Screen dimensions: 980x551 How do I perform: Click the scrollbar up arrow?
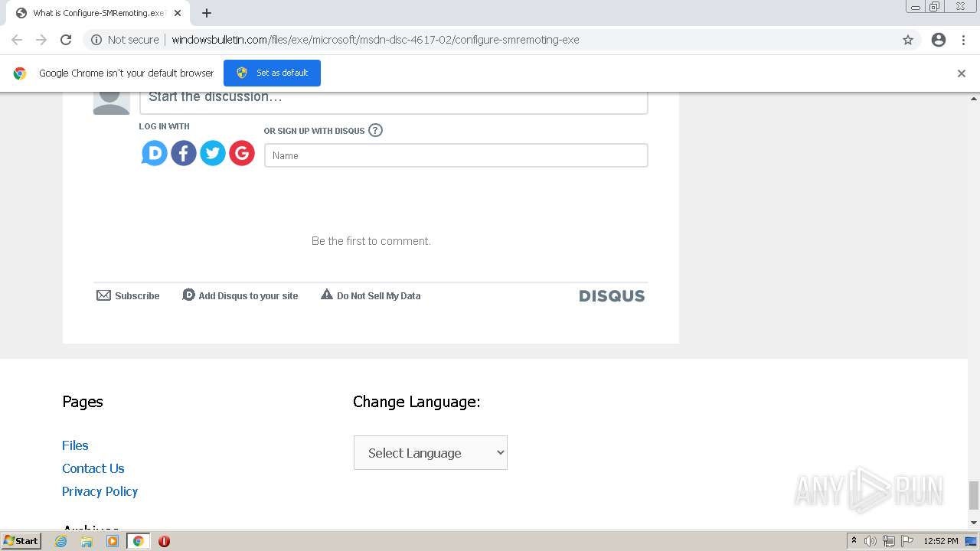(x=974, y=99)
